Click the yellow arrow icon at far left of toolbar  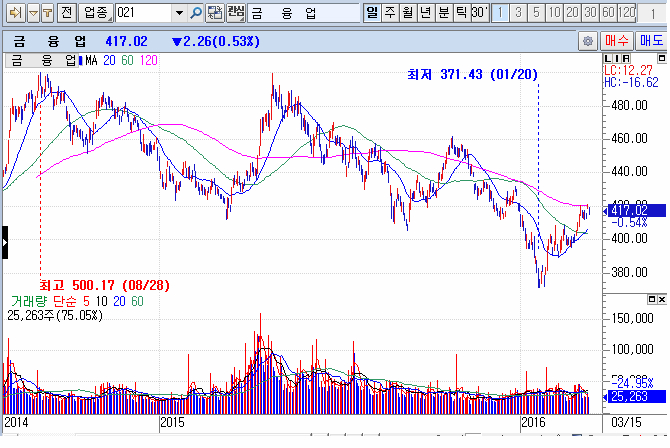[x=13, y=13]
